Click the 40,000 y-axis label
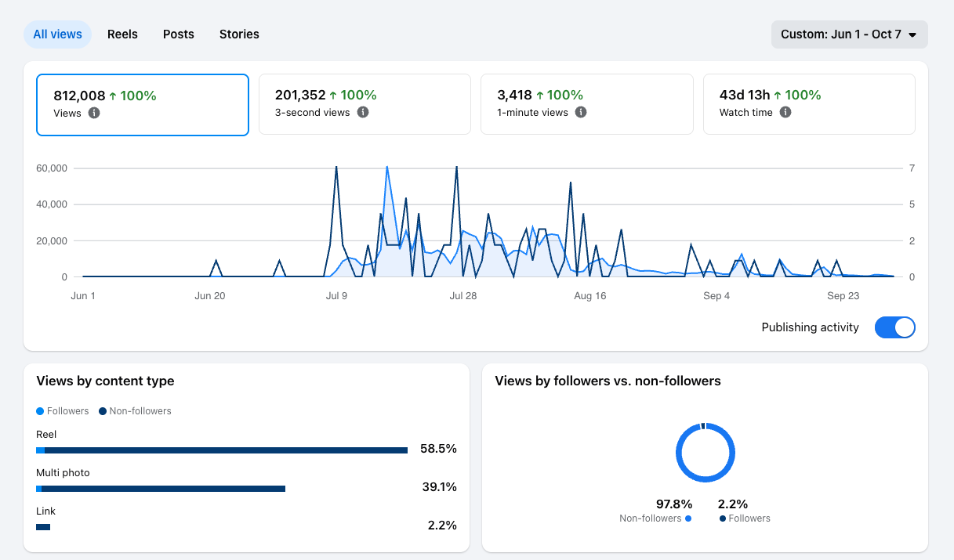The image size is (954, 560). tap(52, 204)
